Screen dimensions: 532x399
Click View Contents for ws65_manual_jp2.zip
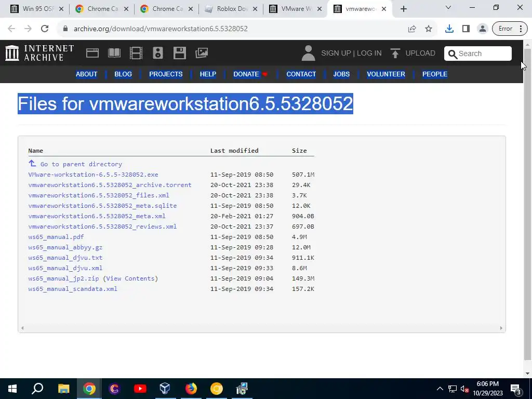130,278
